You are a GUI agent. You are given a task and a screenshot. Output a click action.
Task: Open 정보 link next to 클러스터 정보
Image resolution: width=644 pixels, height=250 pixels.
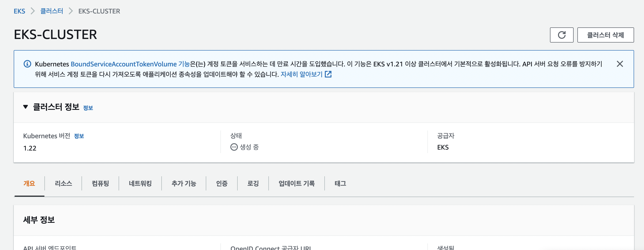[88, 108]
